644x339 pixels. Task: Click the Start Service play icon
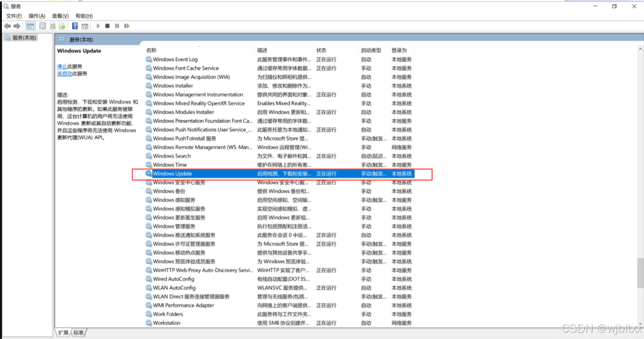(98, 26)
